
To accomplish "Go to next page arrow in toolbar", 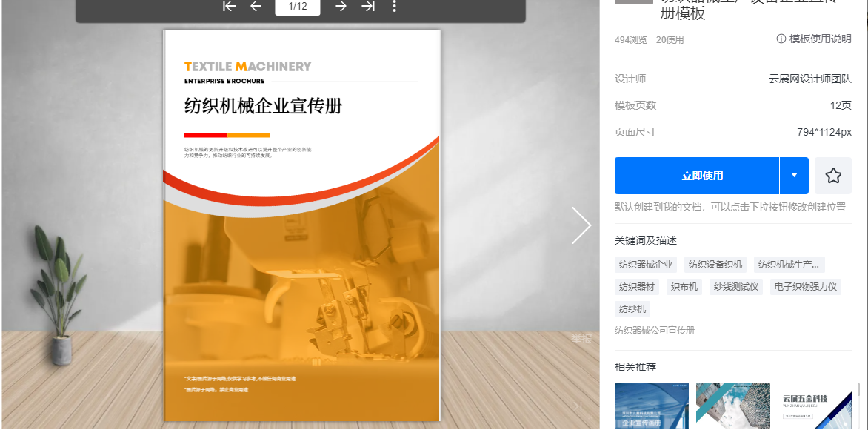I will click(x=341, y=6).
